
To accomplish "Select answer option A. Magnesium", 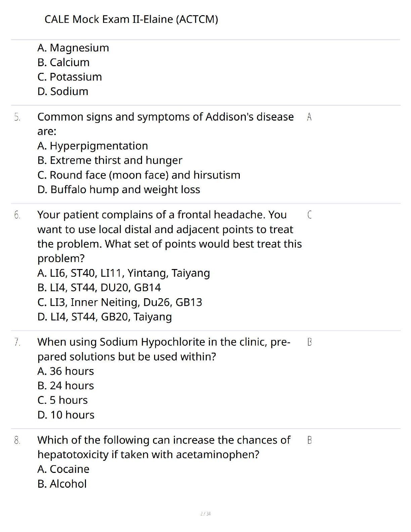I will [73, 48].
